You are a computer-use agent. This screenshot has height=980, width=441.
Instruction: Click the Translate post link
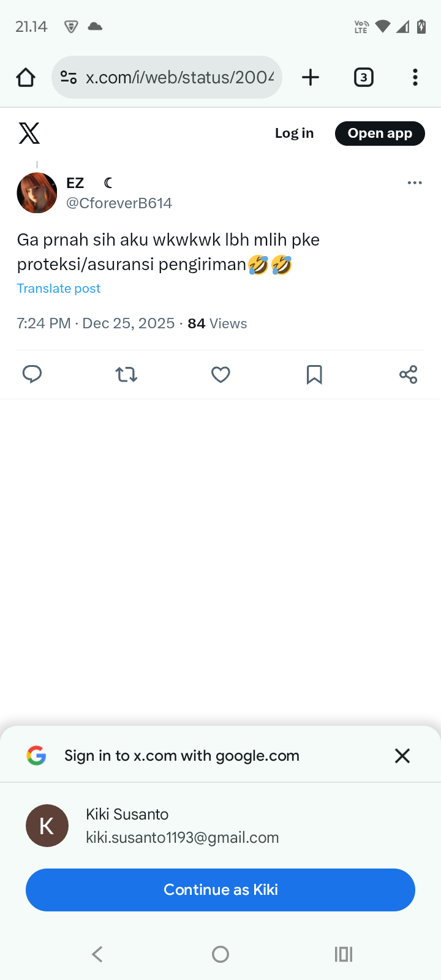(59, 288)
